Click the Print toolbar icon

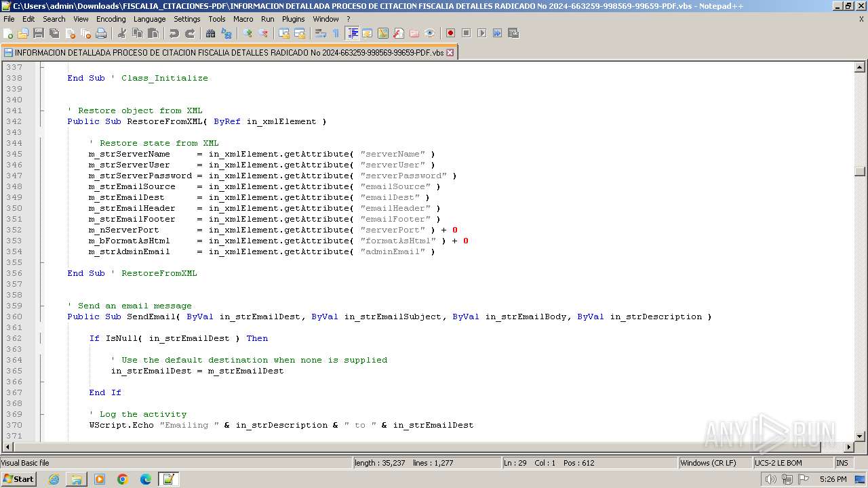101,33
